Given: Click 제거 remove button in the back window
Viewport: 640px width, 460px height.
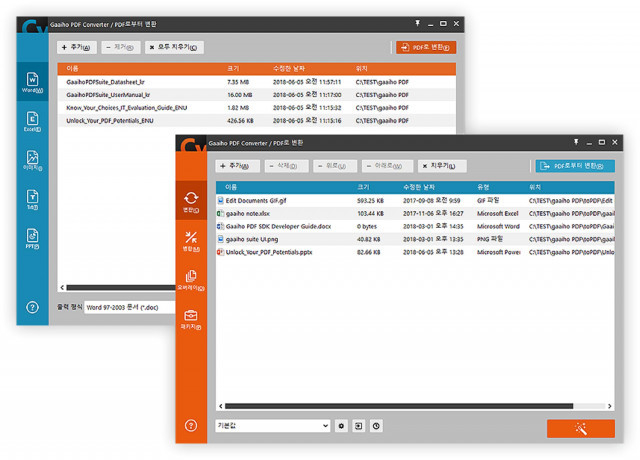Looking at the screenshot, I should click(120, 47).
